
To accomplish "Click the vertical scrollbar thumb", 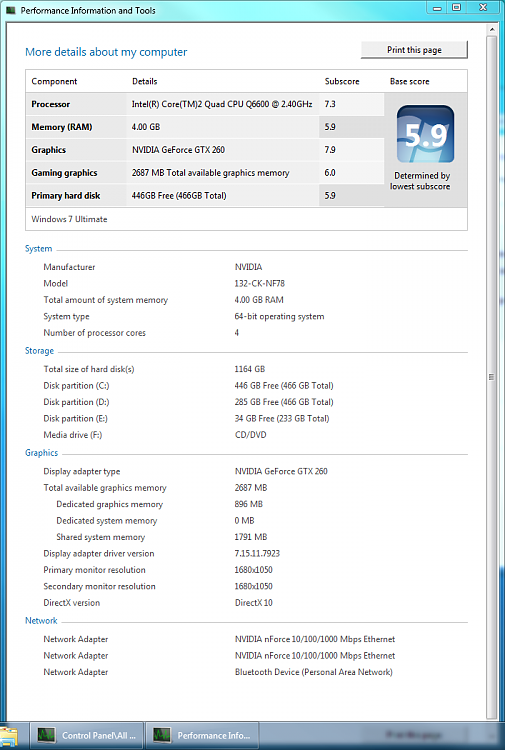I will 492,375.
